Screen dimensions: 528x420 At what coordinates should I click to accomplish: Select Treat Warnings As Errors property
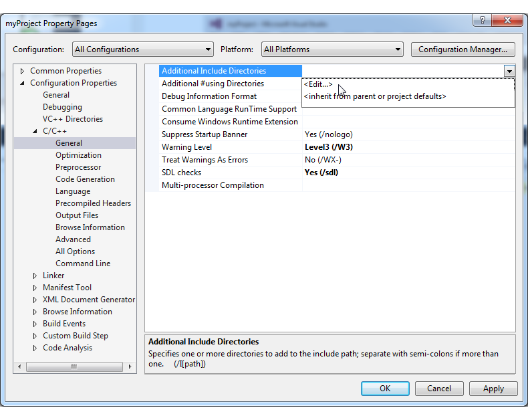coord(231,160)
